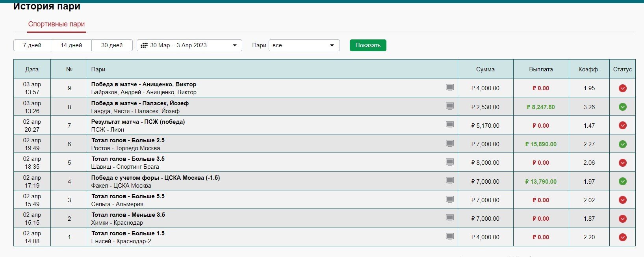Select the 14 дней period filter

coord(71,45)
